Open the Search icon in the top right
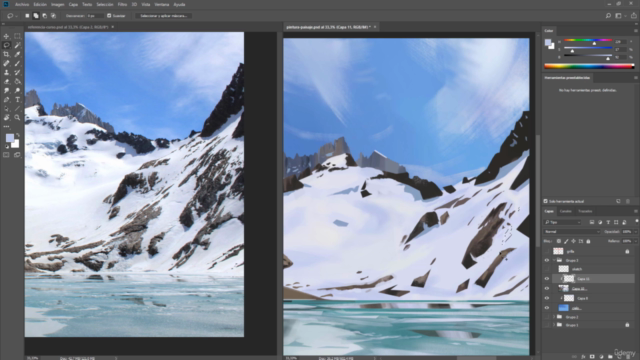 point(608,16)
